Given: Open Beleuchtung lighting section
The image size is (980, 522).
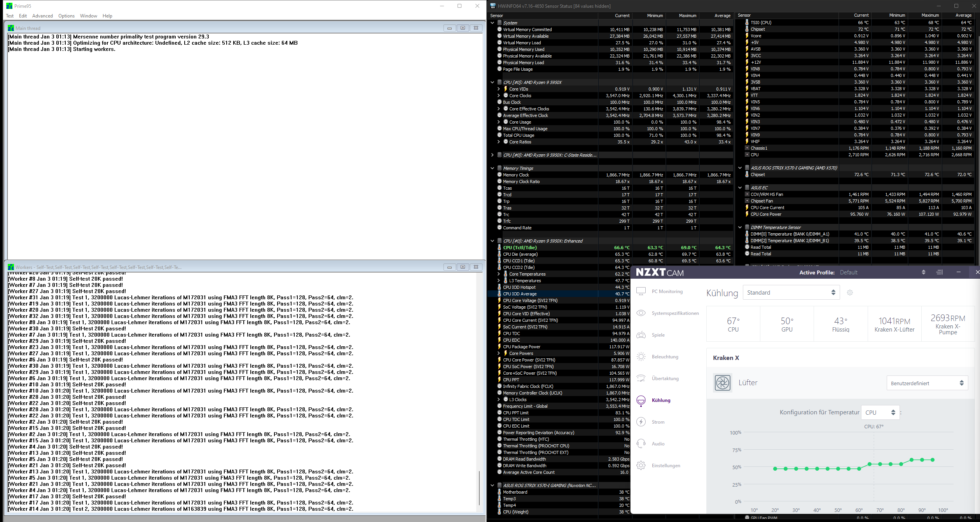Looking at the screenshot, I should click(x=664, y=357).
